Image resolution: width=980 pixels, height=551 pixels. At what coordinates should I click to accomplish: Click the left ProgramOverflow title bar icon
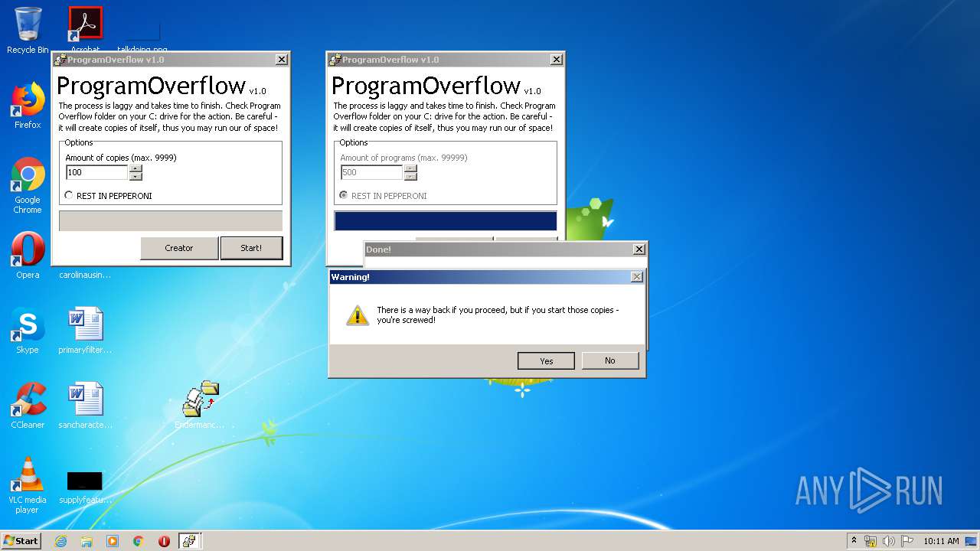click(x=60, y=60)
